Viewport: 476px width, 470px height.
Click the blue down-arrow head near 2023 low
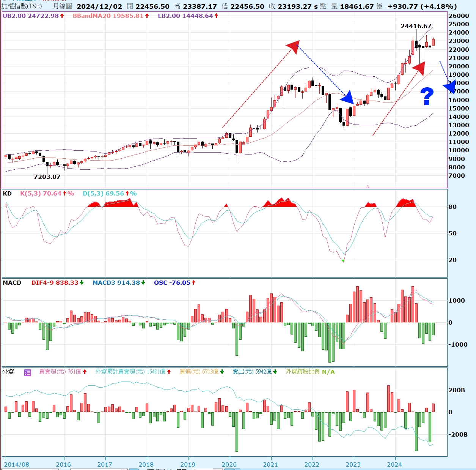point(348,98)
